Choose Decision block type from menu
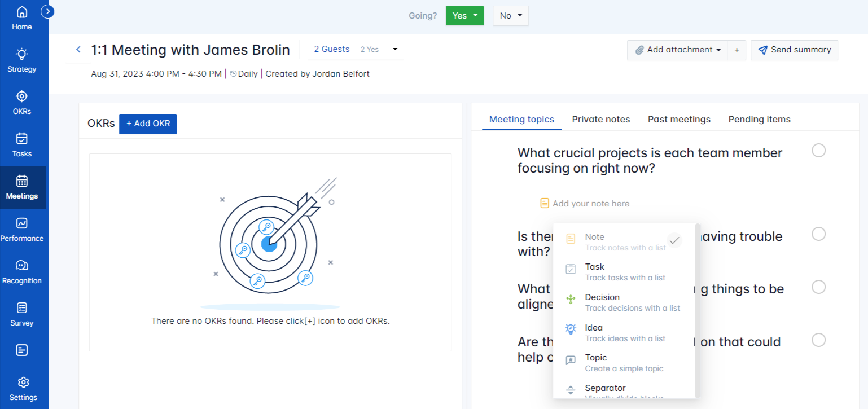868x409 pixels. (624, 302)
